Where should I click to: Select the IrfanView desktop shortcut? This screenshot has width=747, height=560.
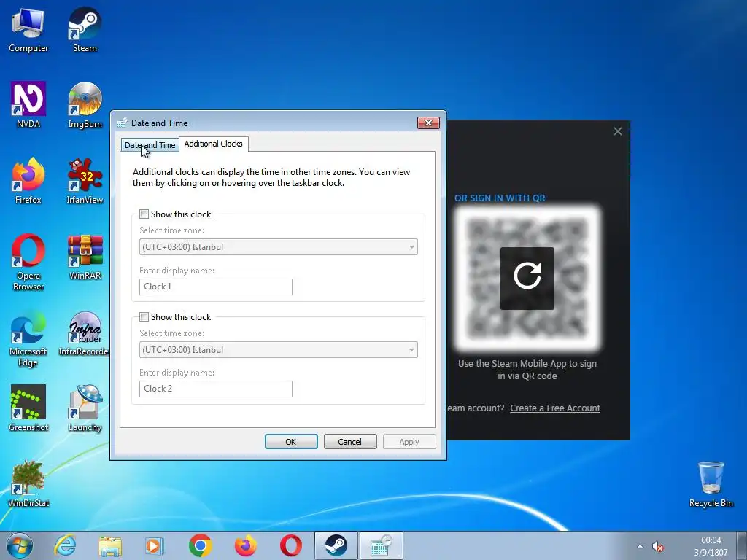(x=85, y=182)
